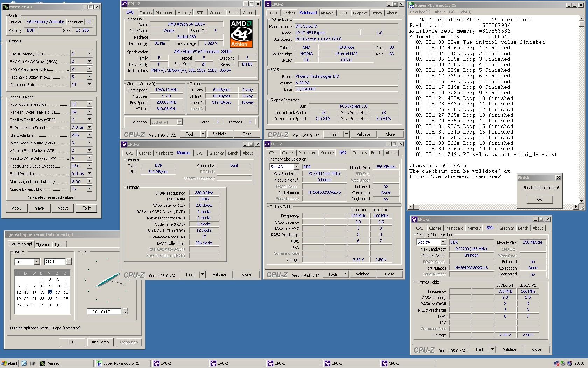Image resolution: width=588 pixels, height=368 pixels.
Task: Open Help(H) menu in Super PI
Action: coord(465,12)
